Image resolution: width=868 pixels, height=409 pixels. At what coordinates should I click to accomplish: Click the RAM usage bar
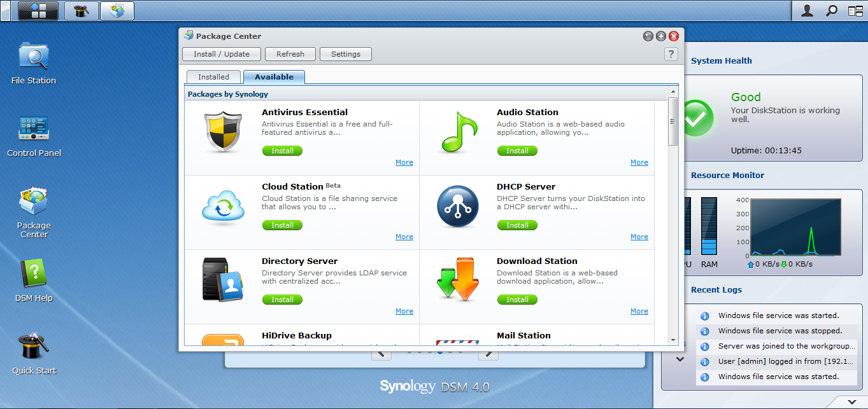(x=709, y=226)
